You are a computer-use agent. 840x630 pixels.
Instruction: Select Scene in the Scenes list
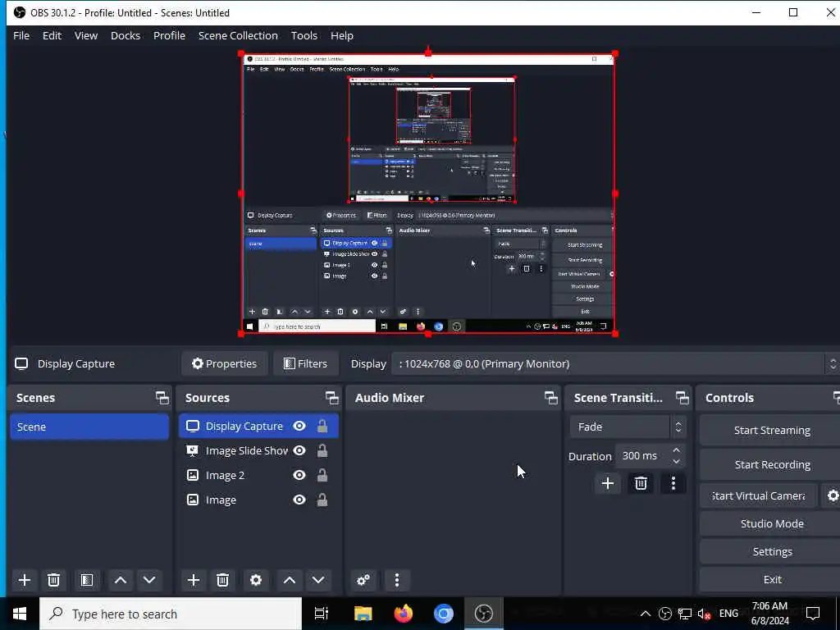[x=89, y=427]
